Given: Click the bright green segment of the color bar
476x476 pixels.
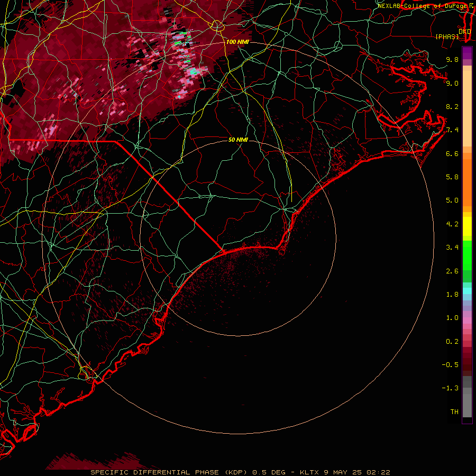Looking at the screenshot, I should 467,255.
